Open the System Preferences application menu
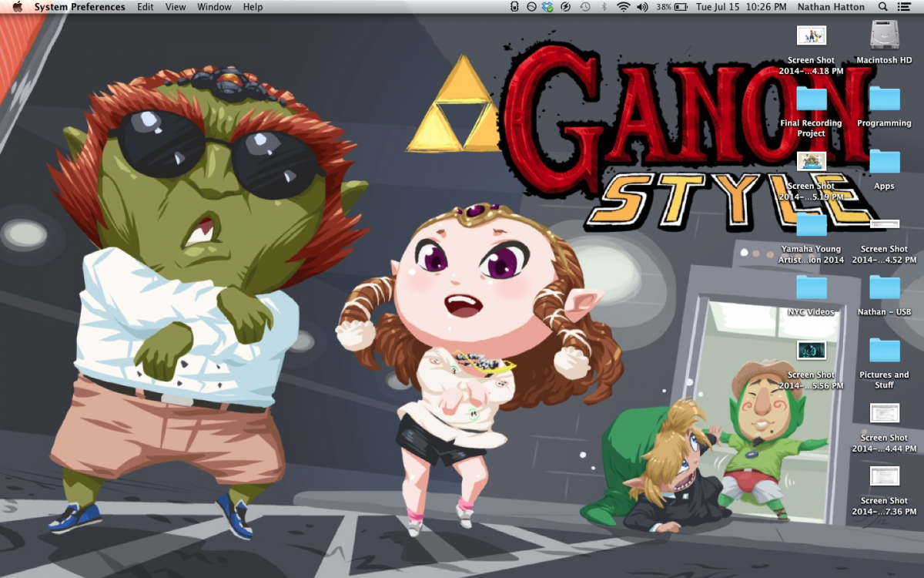Viewport: 924px width, 578px height. [79, 7]
